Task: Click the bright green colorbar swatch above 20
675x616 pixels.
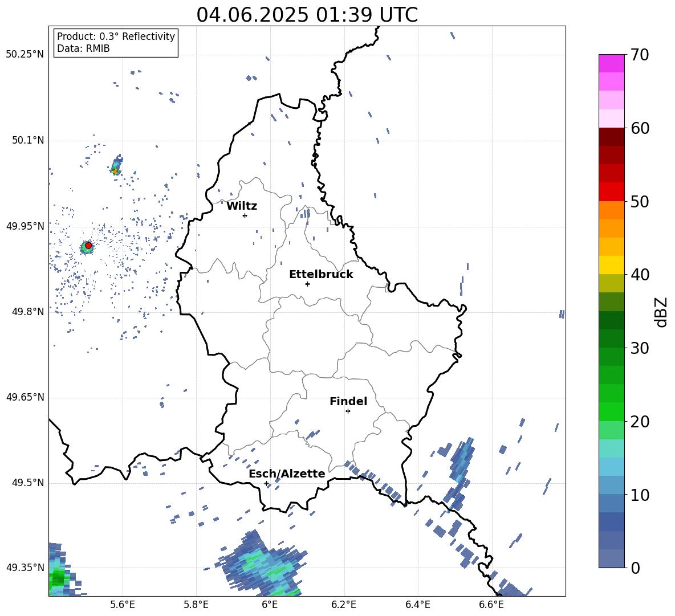Action: (611, 412)
